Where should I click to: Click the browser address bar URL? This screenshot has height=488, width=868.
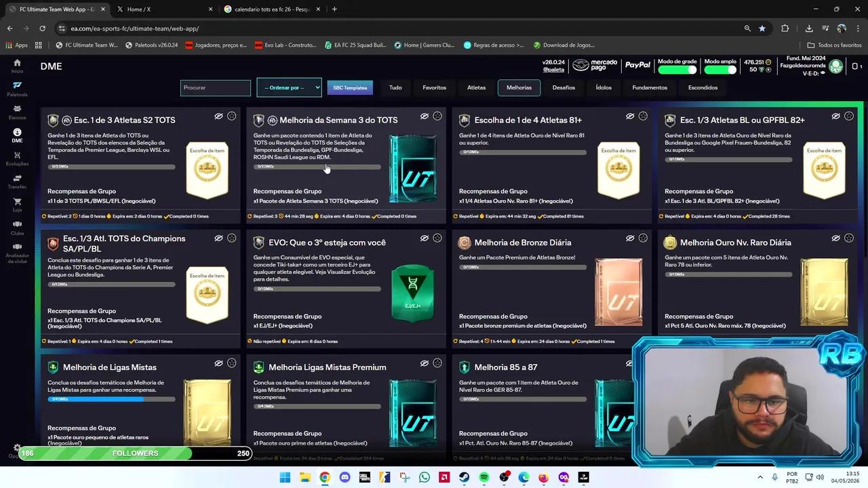pyautogui.click(x=135, y=28)
